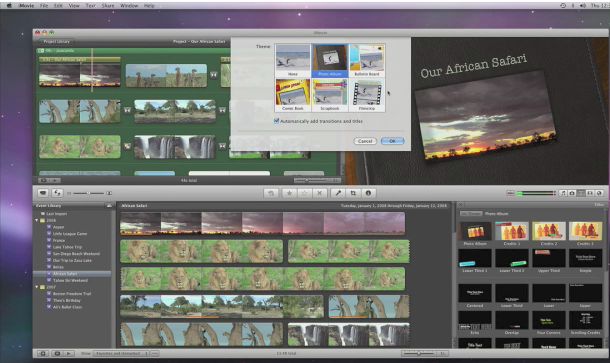Reject selection with the X button
610x363 pixels.
point(319,193)
